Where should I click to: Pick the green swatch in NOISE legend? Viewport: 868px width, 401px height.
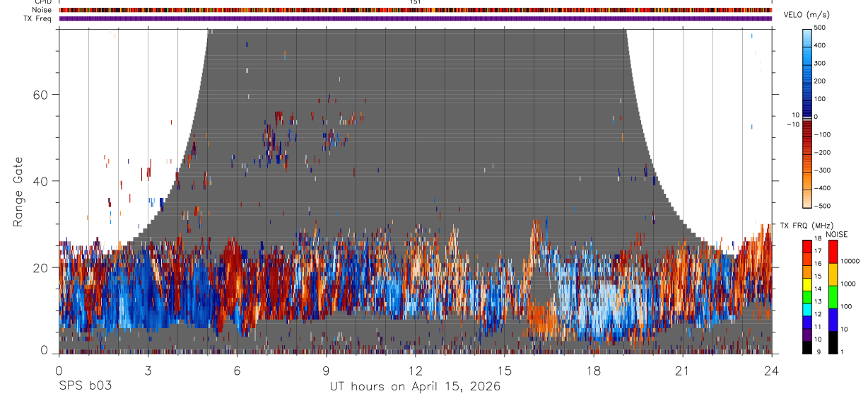(x=833, y=297)
